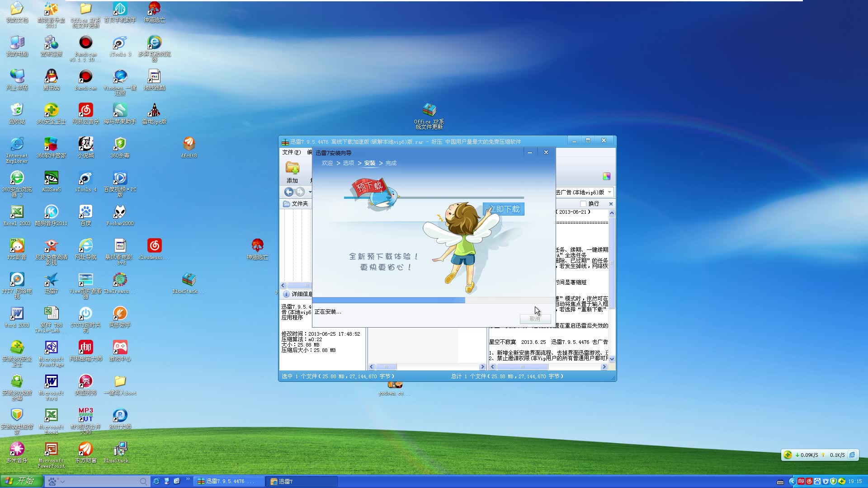
Task: Click the 欢迎 step in installer breadcrumb
Action: 327,163
